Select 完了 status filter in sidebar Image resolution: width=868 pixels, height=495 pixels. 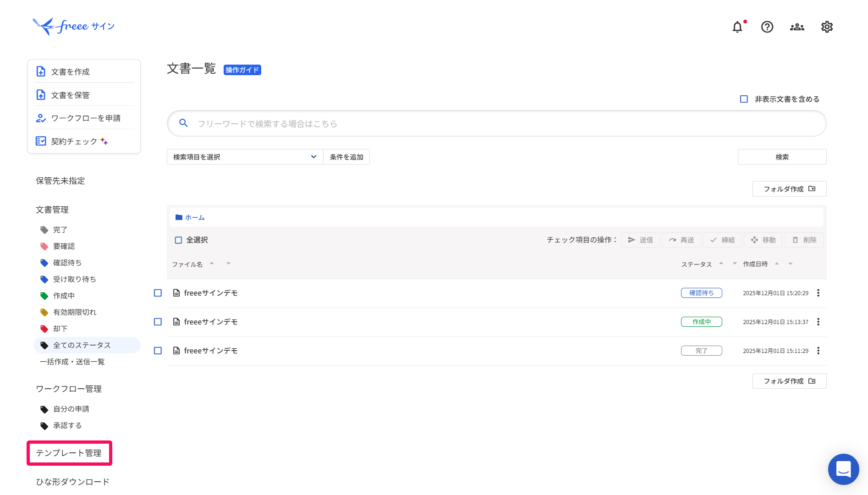[60, 230]
